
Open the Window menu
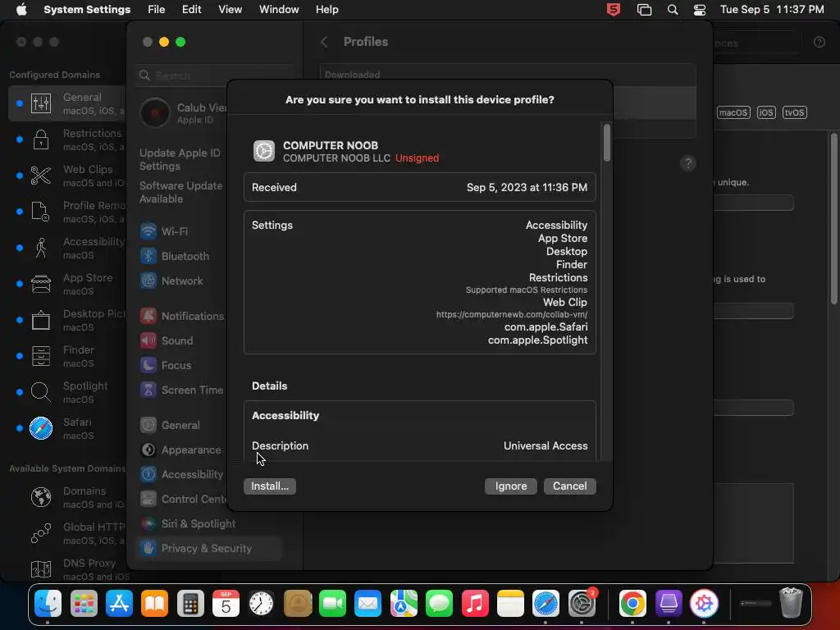point(279,10)
